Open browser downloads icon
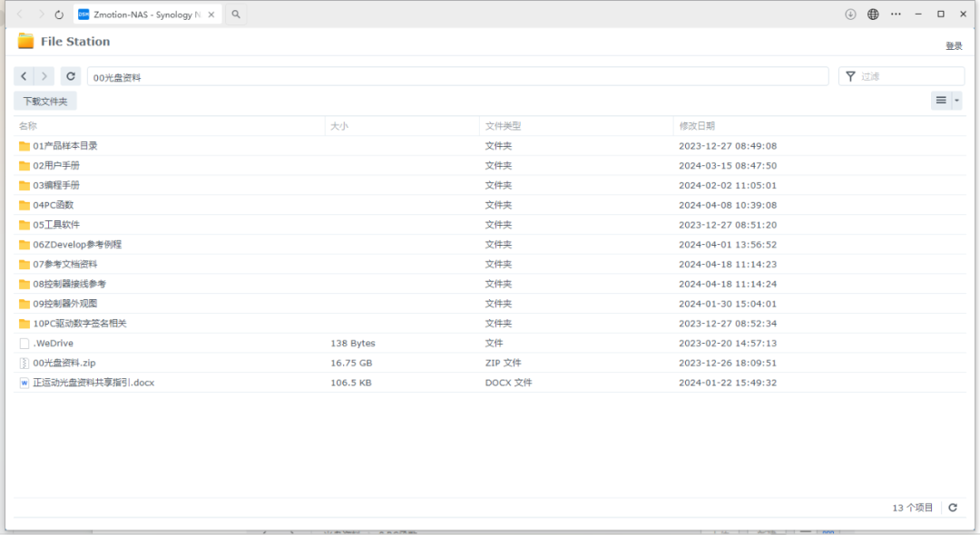Image resolution: width=980 pixels, height=535 pixels. click(850, 15)
